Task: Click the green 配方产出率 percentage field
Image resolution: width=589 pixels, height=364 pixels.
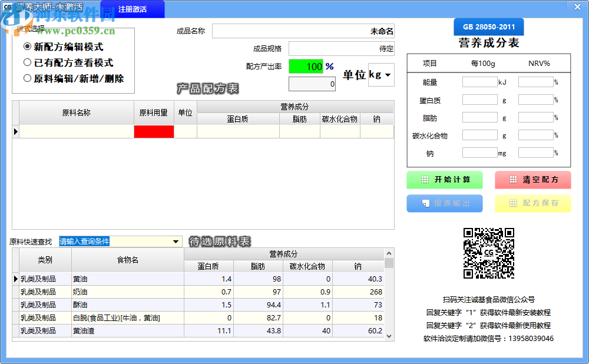Action: [x=306, y=67]
